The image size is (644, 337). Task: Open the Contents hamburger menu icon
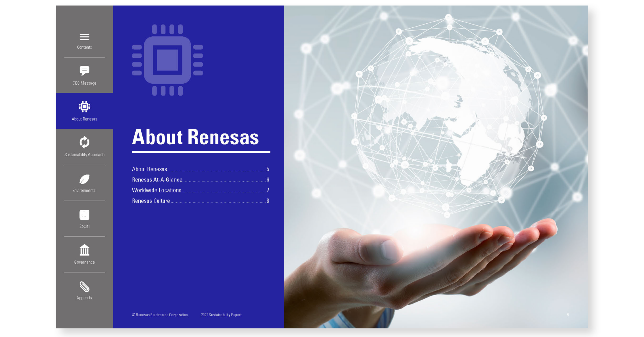click(84, 37)
